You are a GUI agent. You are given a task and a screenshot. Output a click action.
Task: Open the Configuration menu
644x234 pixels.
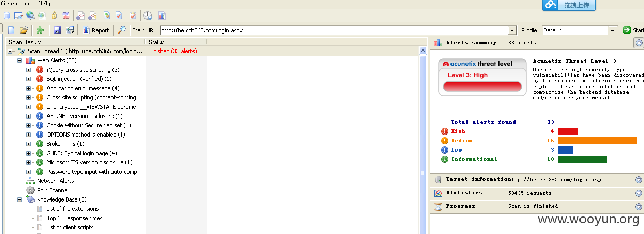point(15,3)
